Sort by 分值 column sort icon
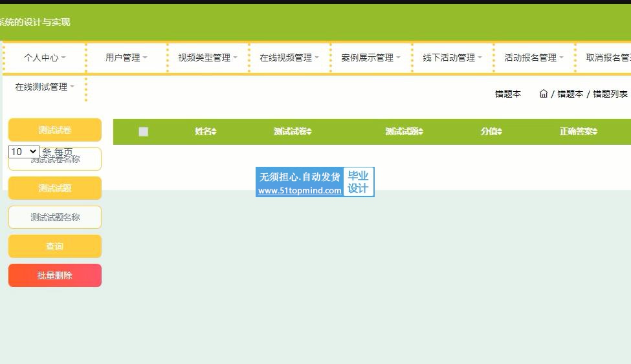The width and height of the screenshot is (631, 364). 500,132
